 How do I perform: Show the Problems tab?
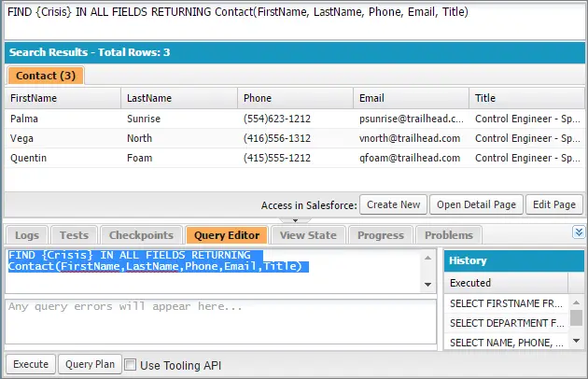coord(449,235)
